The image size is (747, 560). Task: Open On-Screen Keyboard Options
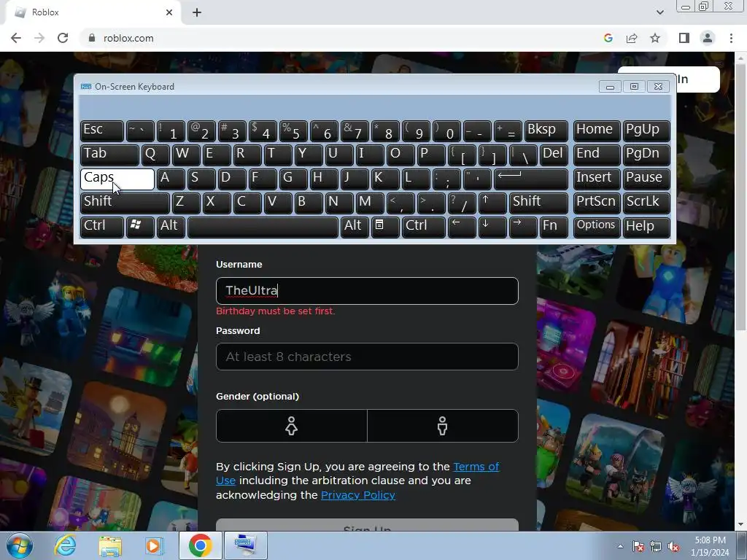point(597,226)
